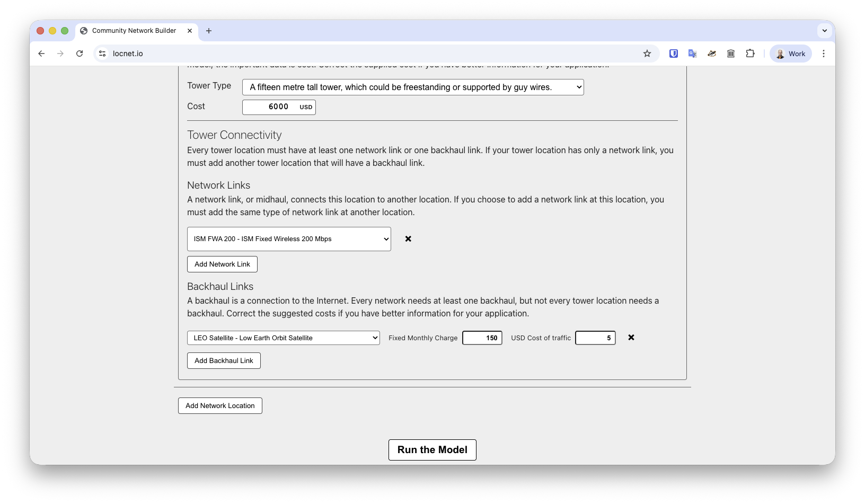Open the tab list chevron
The image size is (865, 504).
click(824, 30)
